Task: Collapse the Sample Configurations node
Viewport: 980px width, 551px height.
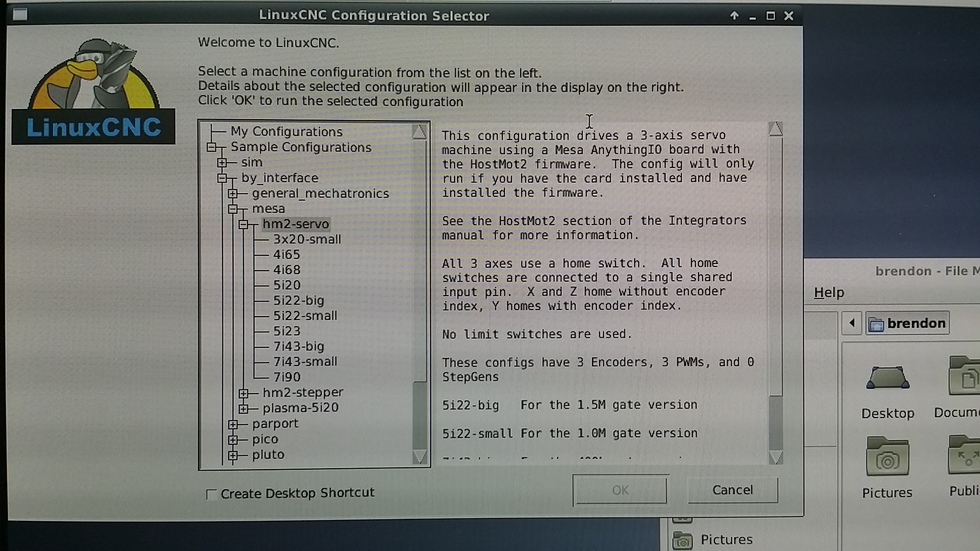Action: (x=212, y=147)
